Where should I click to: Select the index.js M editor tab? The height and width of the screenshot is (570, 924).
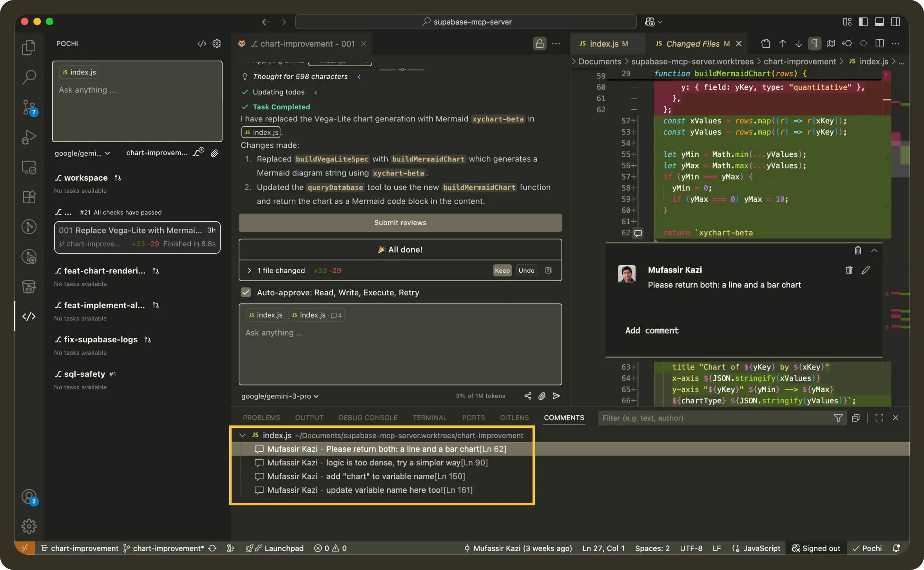[x=604, y=43]
